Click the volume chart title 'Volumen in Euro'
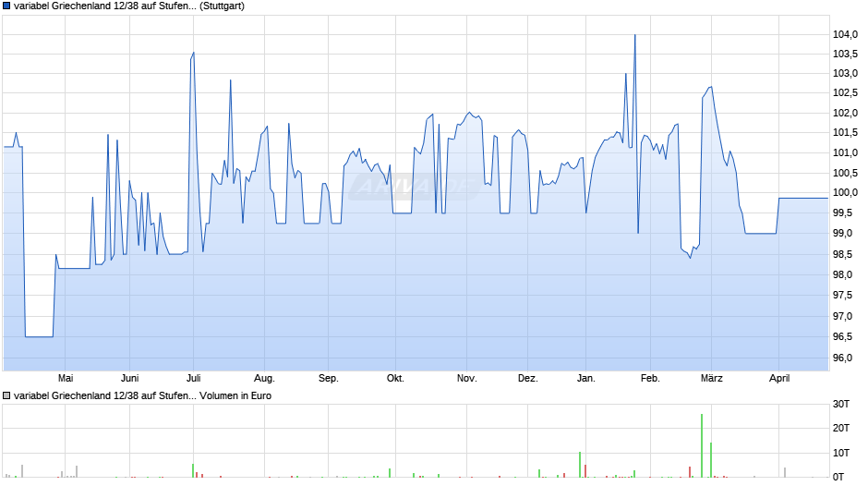 click(235, 395)
